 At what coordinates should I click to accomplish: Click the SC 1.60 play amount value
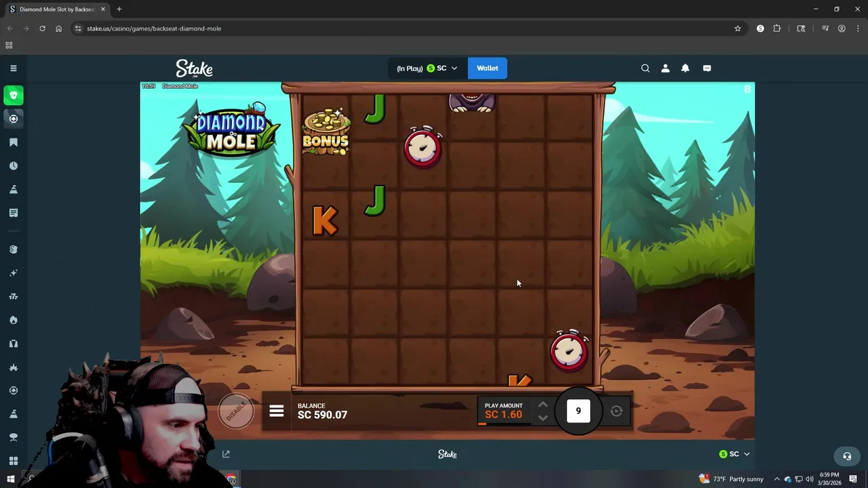pyautogui.click(x=503, y=415)
